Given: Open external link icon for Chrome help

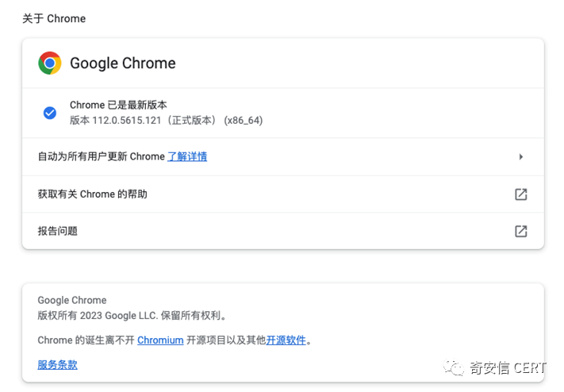Looking at the screenshot, I should (x=521, y=194).
